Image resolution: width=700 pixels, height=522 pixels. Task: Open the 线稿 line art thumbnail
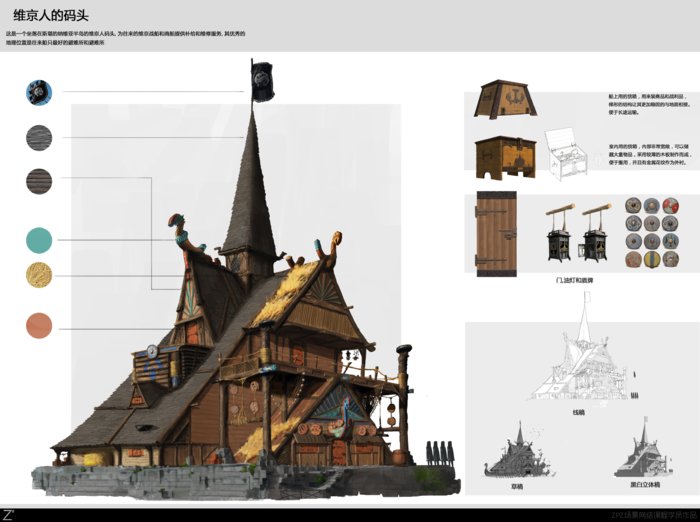point(580,362)
